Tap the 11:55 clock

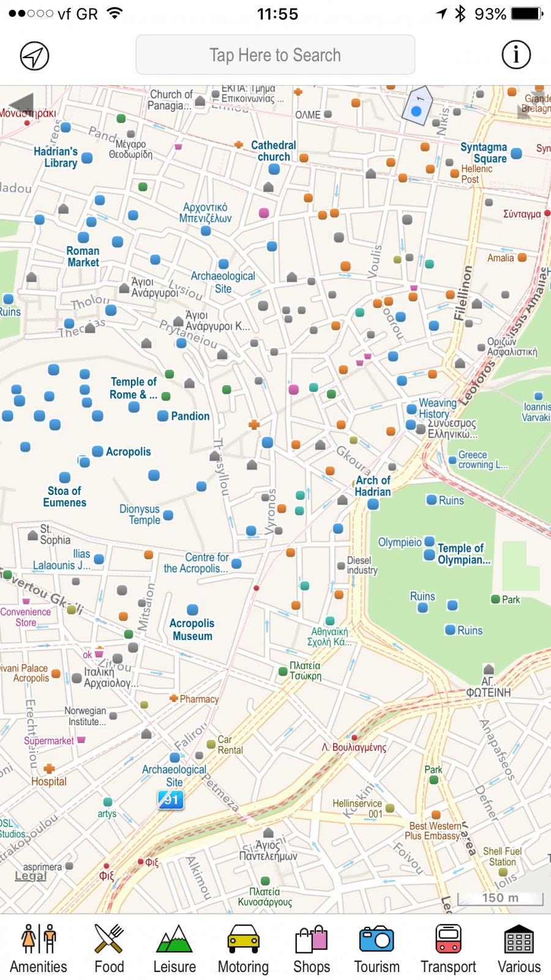[x=277, y=13]
